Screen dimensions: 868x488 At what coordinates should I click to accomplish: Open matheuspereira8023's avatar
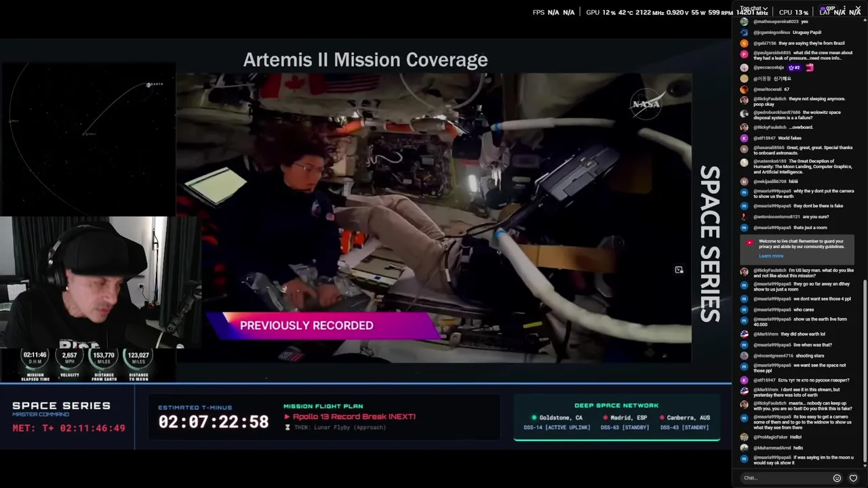pos(745,22)
